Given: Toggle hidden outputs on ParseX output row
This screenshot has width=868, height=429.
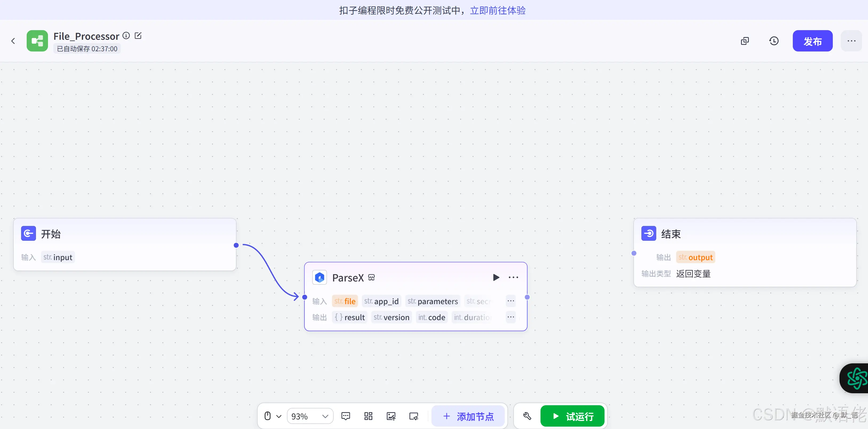Looking at the screenshot, I should pos(510,317).
